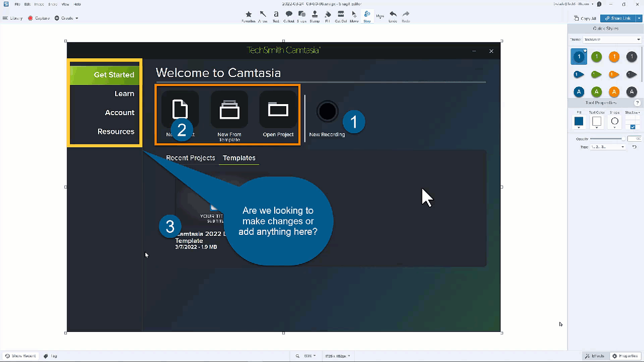Choose the green letter A step style
The height and width of the screenshot is (362, 644).
596,92
